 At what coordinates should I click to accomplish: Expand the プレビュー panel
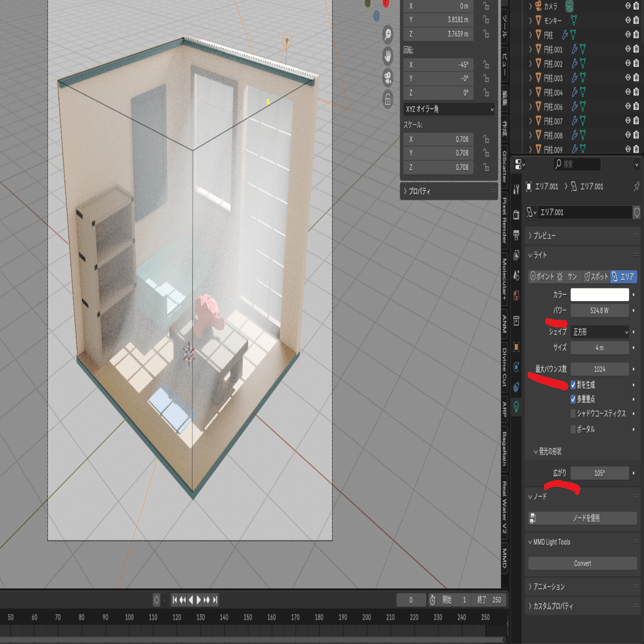(582, 236)
